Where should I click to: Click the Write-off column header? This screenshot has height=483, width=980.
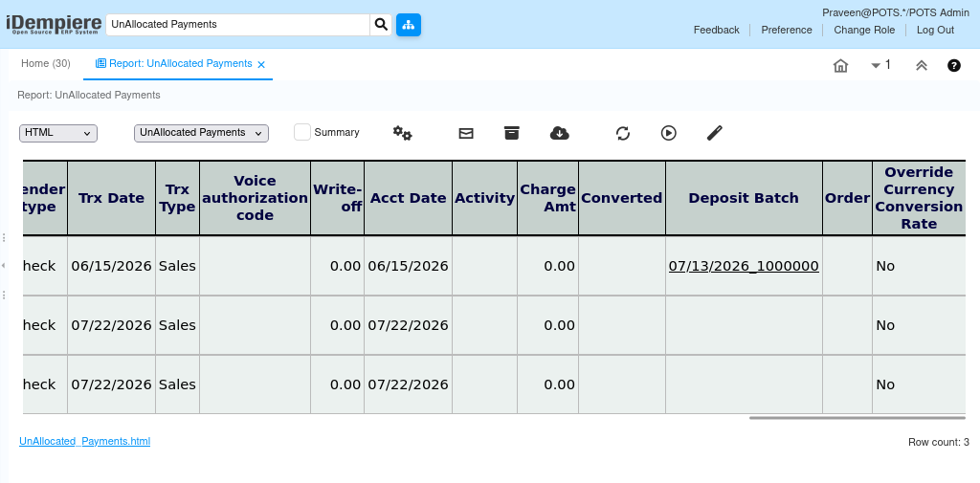(x=338, y=198)
